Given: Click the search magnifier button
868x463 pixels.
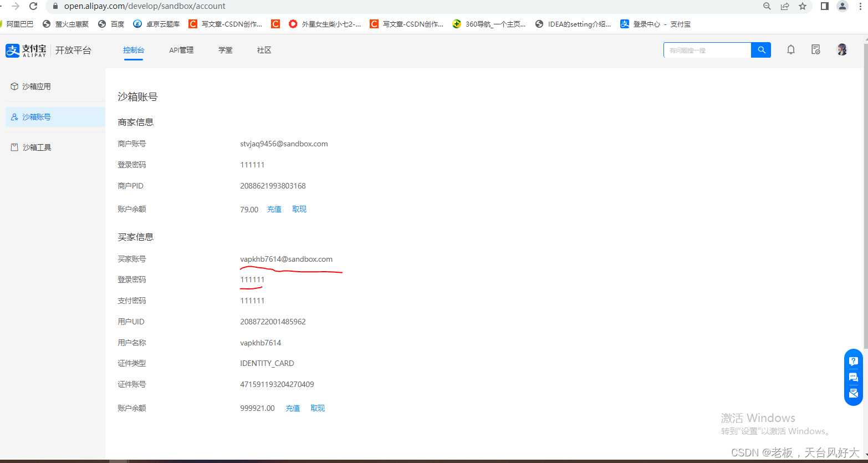Looking at the screenshot, I should click(x=761, y=50).
